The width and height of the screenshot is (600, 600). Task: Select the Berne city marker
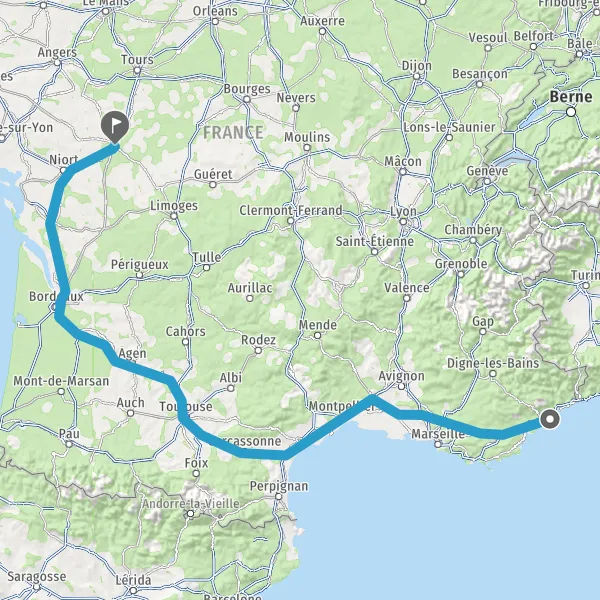[571, 112]
